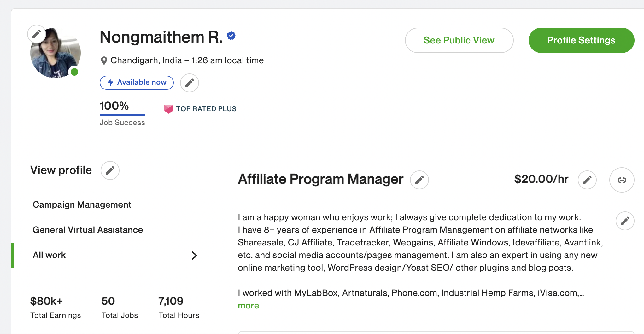Click the pencil next to View profile
The image size is (644, 334).
point(110,170)
